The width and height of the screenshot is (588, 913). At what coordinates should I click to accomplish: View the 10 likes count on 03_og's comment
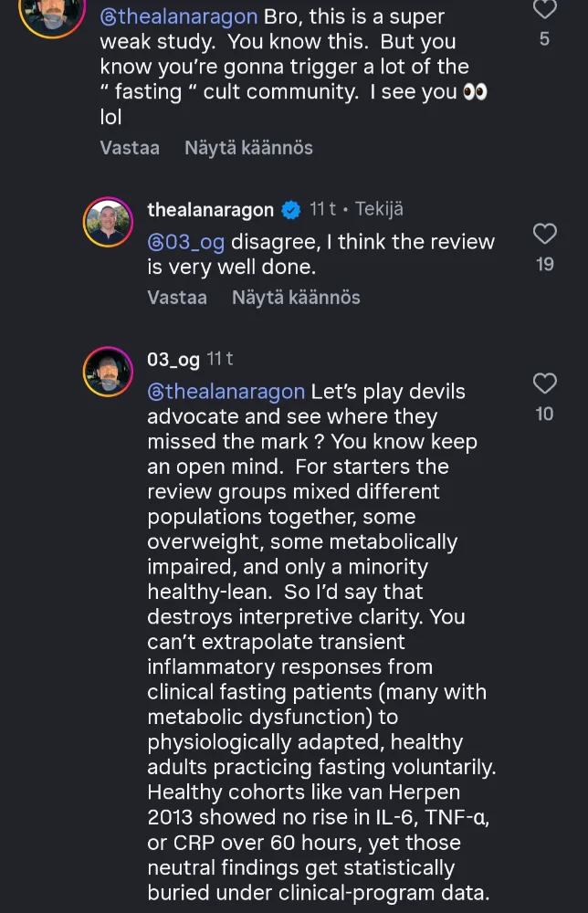click(544, 415)
